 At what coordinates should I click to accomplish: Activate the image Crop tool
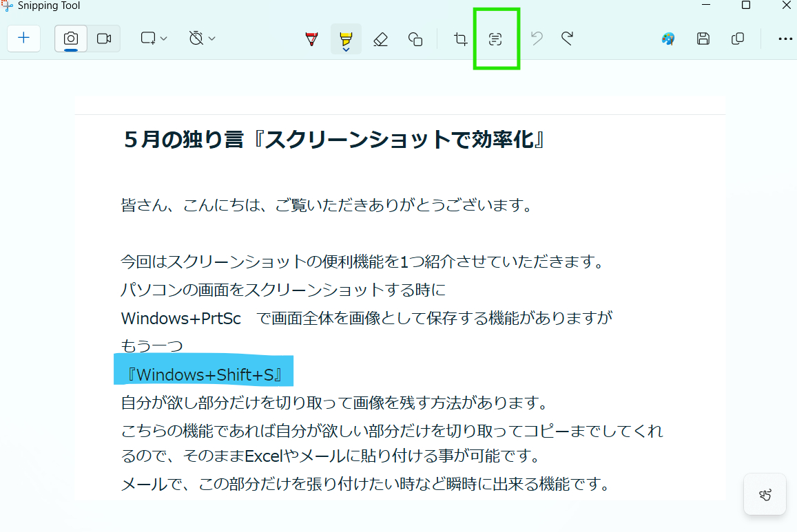461,39
